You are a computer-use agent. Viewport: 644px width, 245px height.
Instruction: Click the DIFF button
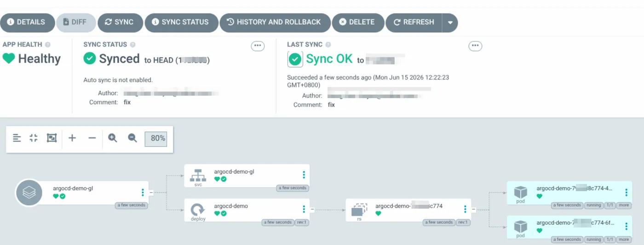pos(76,22)
